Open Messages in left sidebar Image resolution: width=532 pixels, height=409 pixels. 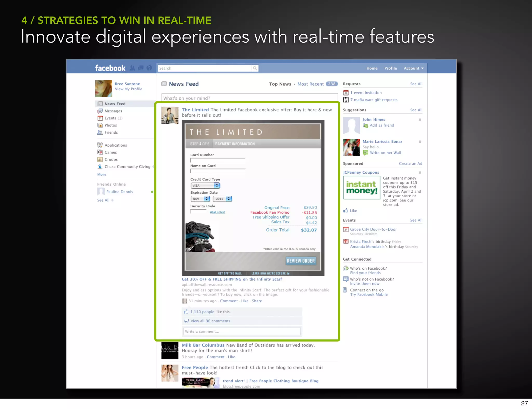click(113, 111)
